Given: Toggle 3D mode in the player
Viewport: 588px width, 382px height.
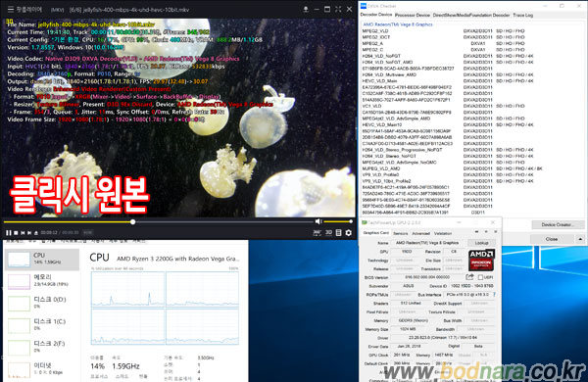Looking at the screenshot, I should coord(328,233).
